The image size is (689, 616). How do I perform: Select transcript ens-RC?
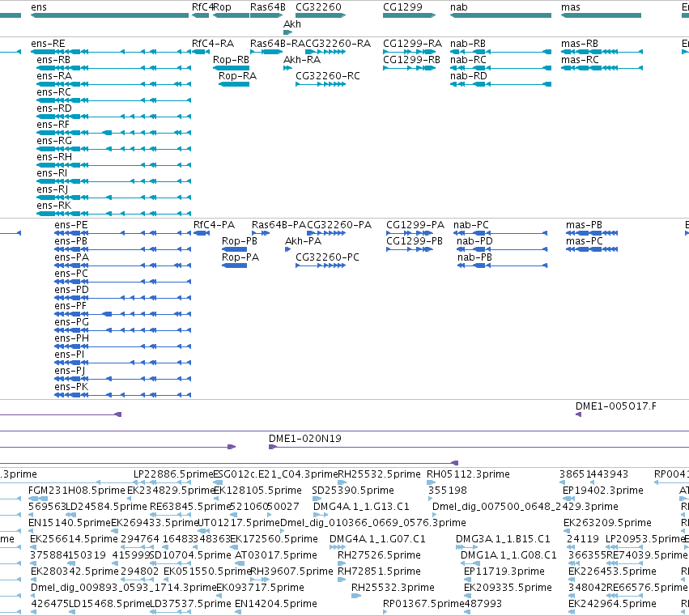(114, 100)
